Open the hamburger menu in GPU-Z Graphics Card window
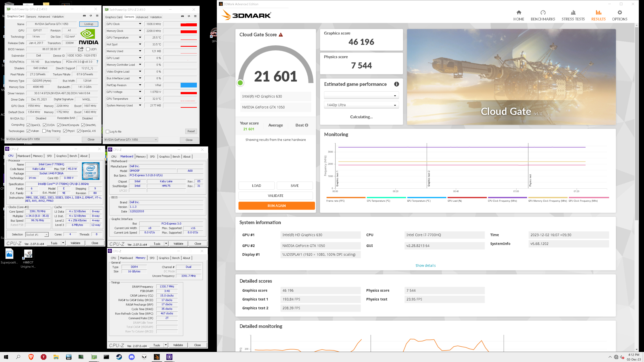The height and width of the screenshot is (362, 644). (97, 16)
